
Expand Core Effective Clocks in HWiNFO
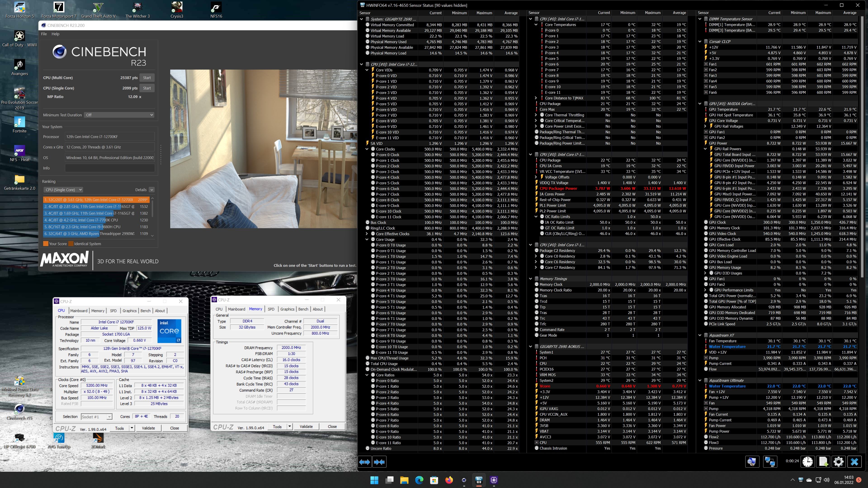tap(367, 234)
